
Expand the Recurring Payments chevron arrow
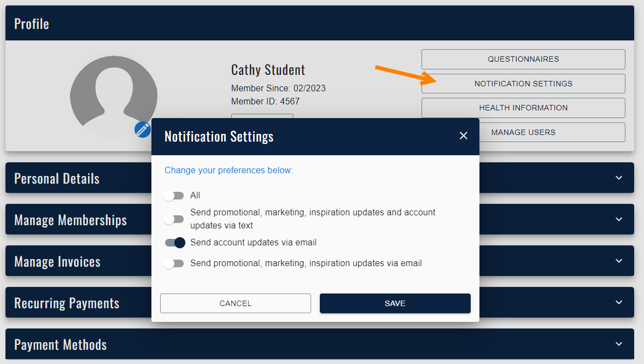point(619,302)
